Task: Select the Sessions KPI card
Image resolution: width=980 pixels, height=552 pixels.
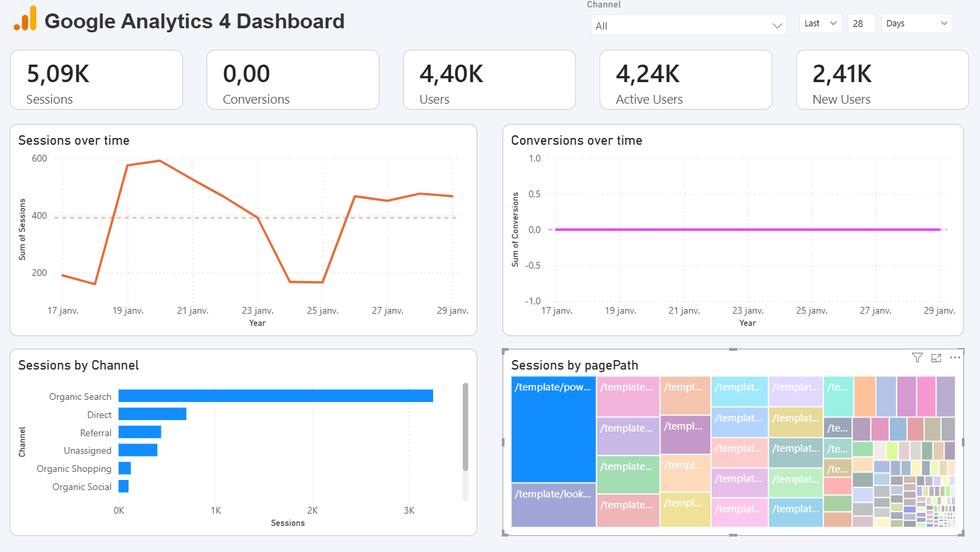Action: coord(96,79)
